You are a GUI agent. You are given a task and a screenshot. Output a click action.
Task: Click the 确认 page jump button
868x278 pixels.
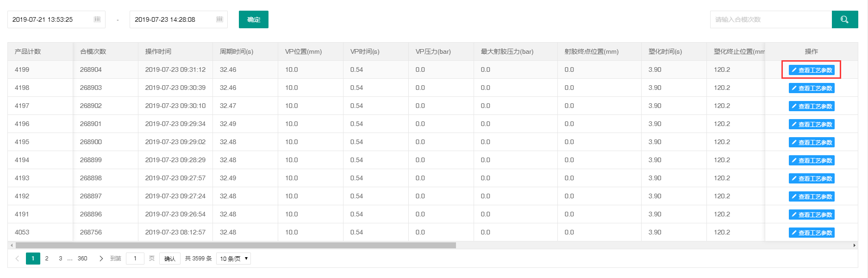pyautogui.click(x=170, y=259)
